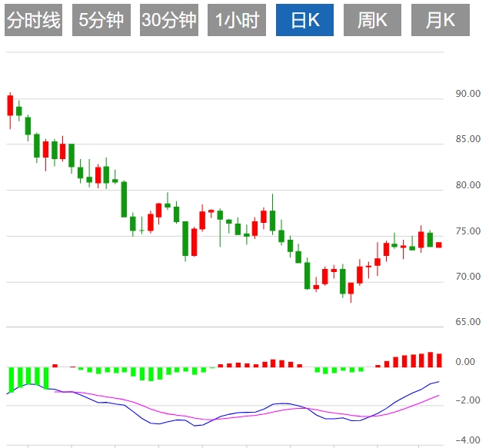This screenshot has width=489, height=448.
Task: Click the 75.00 price axis label
Action: click(x=467, y=231)
